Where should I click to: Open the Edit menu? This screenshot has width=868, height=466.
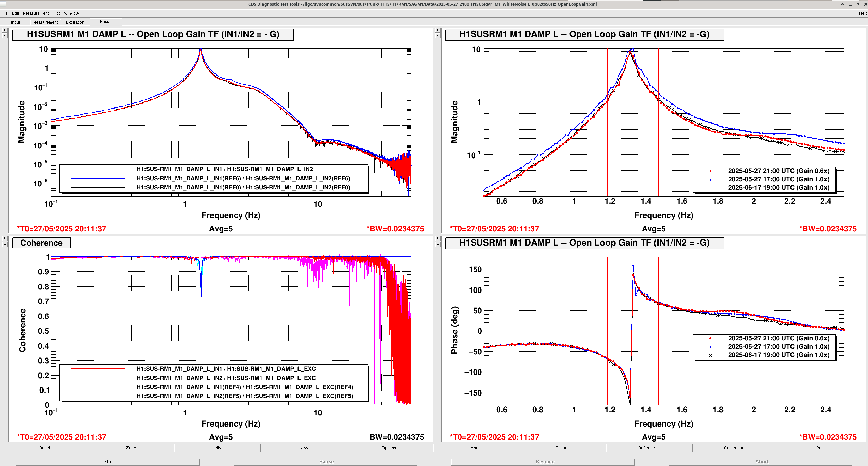pyautogui.click(x=15, y=13)
